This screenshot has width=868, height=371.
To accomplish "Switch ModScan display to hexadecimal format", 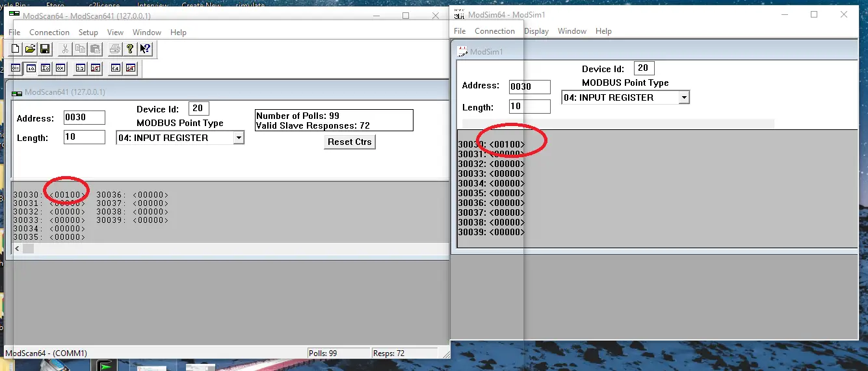I will click(x=60, y=68).
